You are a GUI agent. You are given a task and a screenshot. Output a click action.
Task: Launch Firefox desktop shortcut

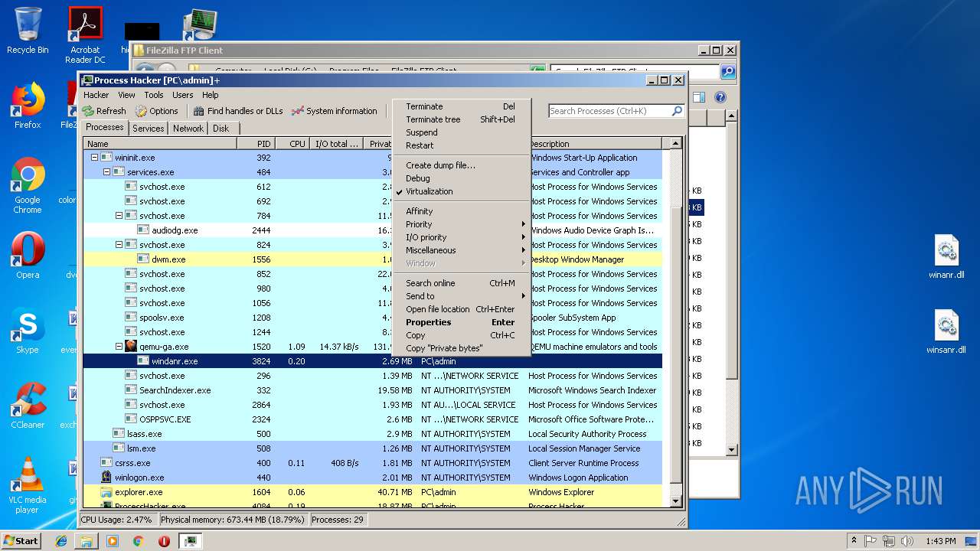click(28, 106)
